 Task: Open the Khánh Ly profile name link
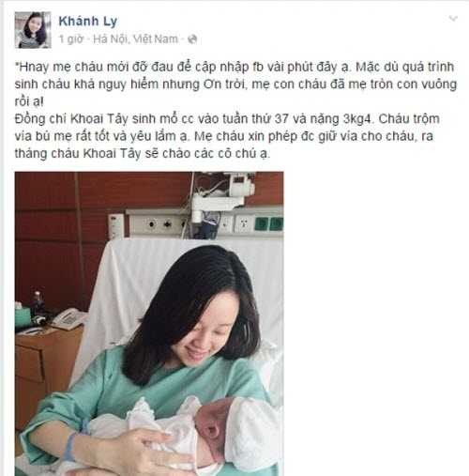tap(88, 22)
